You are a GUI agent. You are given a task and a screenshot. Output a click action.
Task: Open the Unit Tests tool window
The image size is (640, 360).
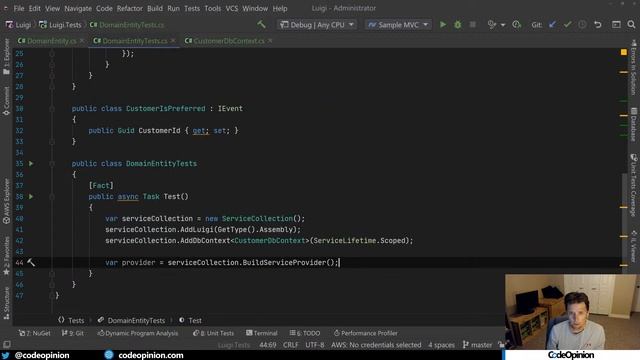click(213, 333)
